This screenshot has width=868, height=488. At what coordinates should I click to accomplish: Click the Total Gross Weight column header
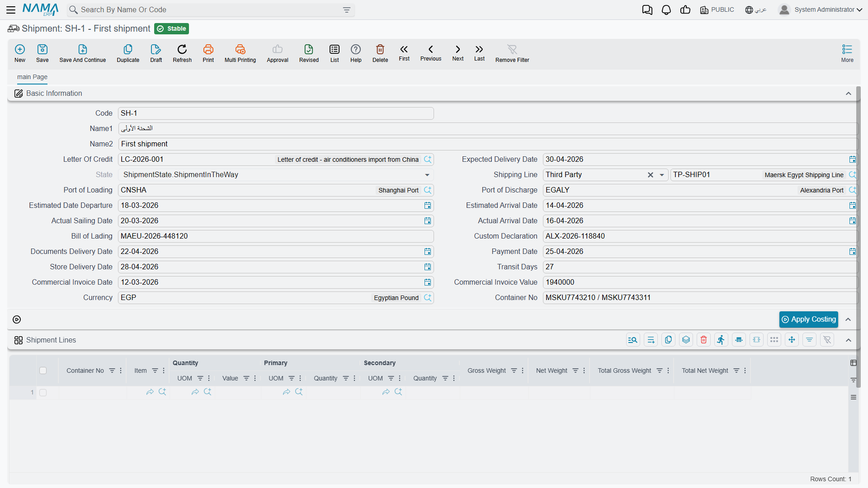624,371
